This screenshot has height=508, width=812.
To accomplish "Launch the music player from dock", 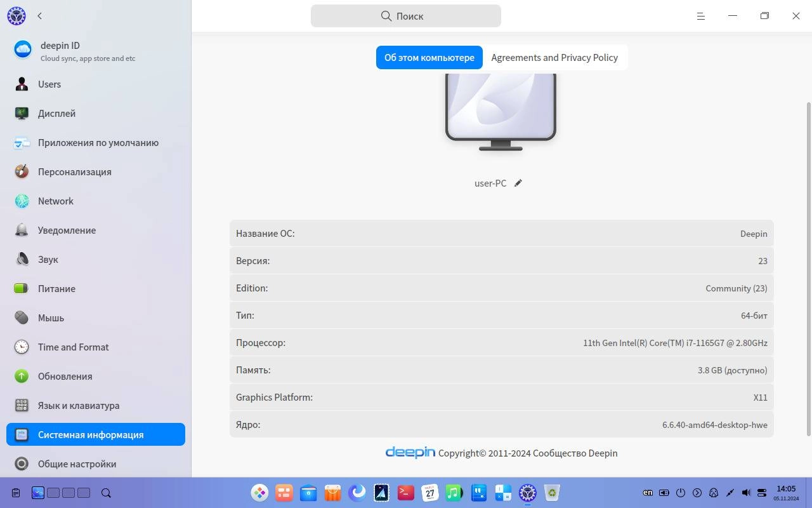I will 454,492.
